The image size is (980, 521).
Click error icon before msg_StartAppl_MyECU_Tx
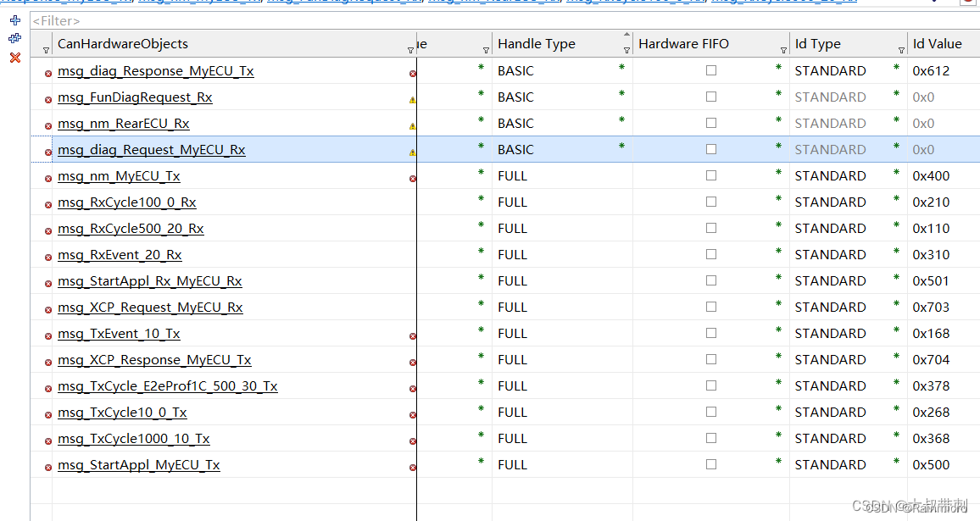click(x=48, y=468)
